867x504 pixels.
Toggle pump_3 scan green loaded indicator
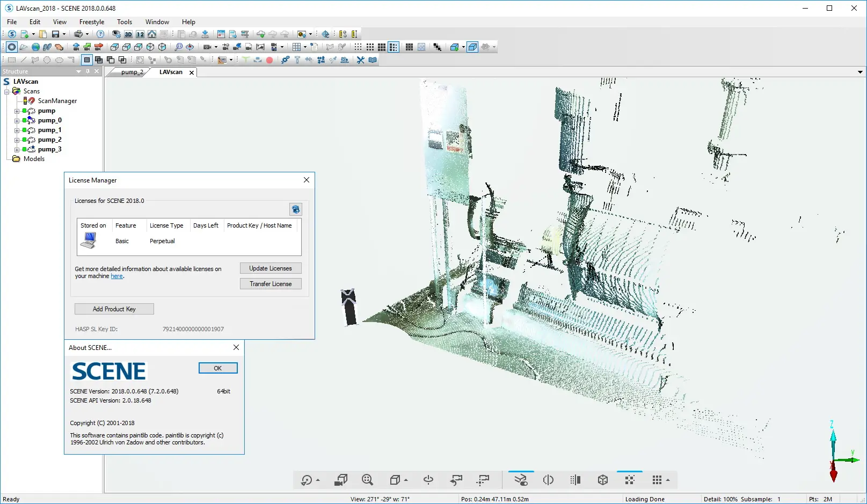(25, 149)
